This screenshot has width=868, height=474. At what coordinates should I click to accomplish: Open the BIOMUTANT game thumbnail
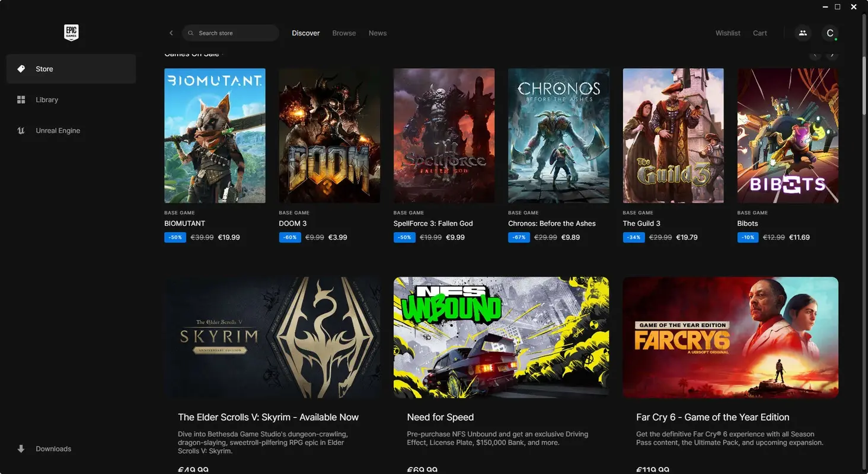[215, 135]
